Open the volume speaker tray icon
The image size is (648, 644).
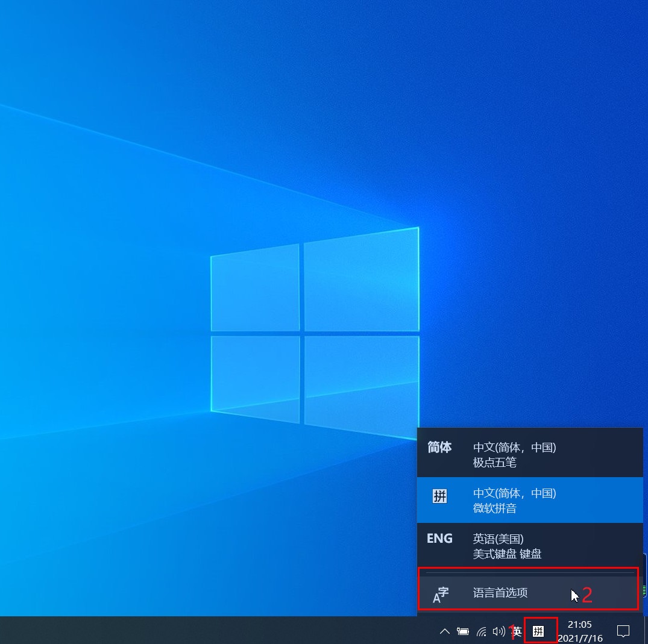pyautogui.click(x=499, y=631)
